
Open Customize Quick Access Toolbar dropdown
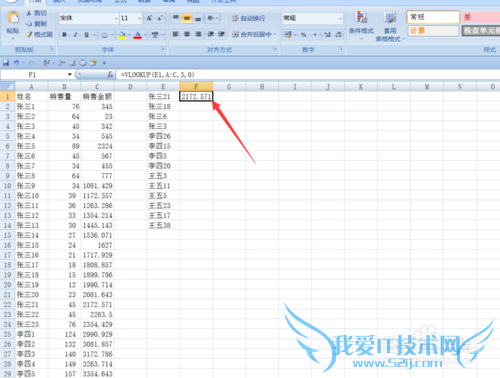coord(104,63)
